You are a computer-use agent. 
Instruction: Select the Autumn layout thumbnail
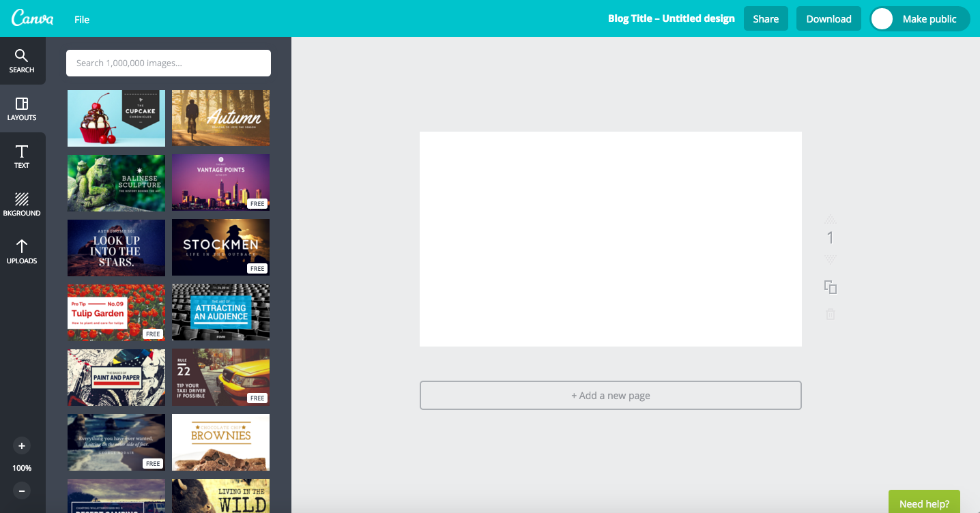(x=220, y=117)
